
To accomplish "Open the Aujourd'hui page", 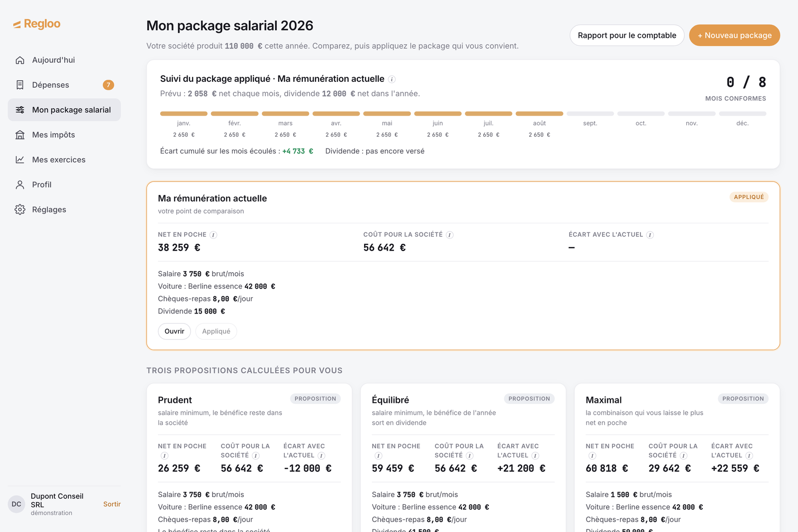I will (64, 60).
